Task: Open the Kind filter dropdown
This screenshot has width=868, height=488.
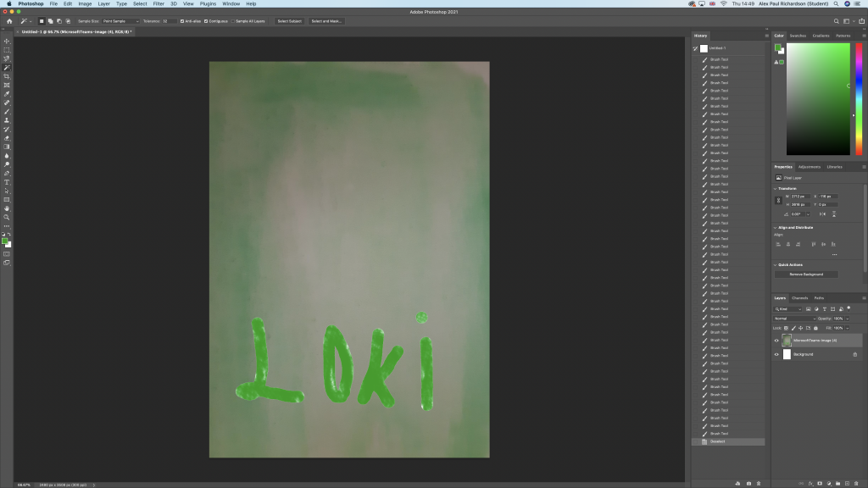Action: [787, 309]
